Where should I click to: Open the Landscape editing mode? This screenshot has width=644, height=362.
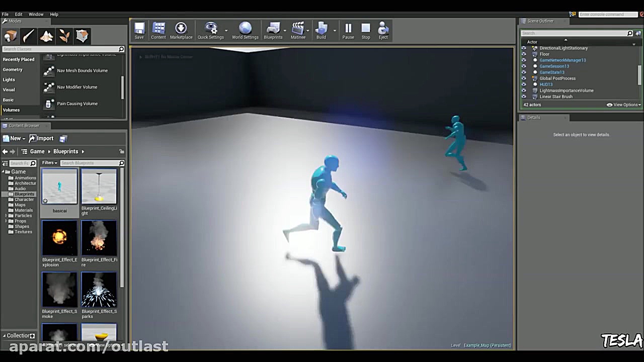[46, 35]
